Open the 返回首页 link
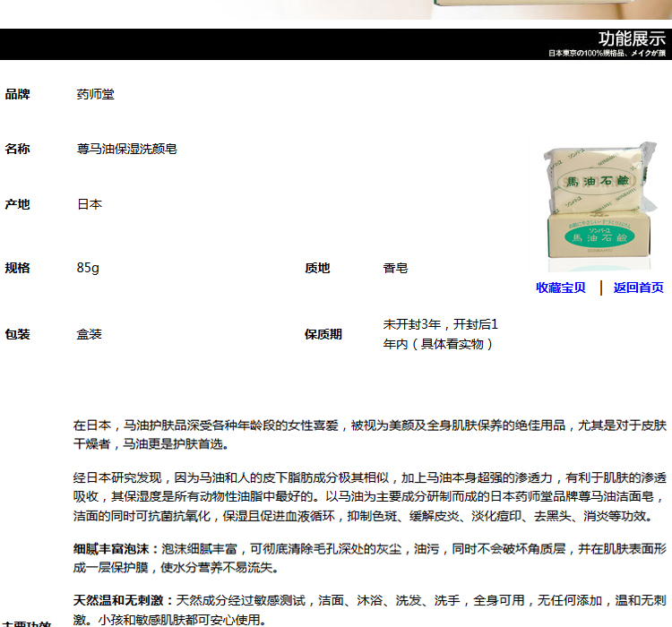The image size is (672, 627). [x=638, y=288]
